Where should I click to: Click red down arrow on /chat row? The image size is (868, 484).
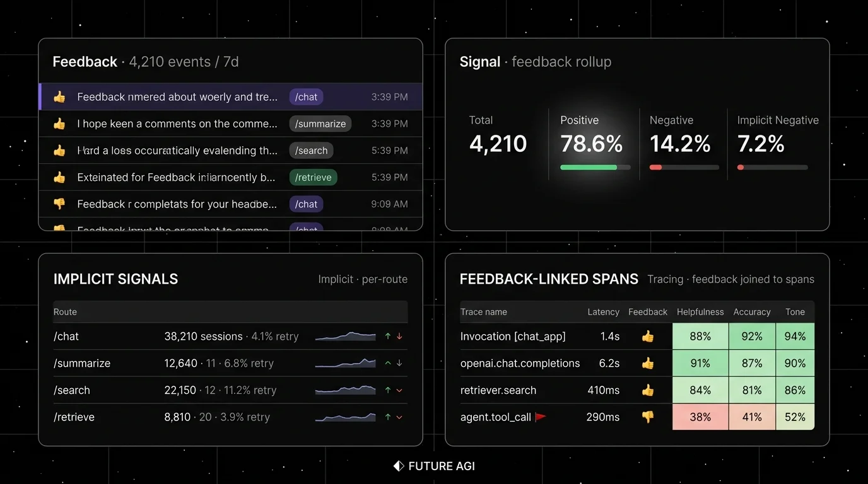pyautogui.click(x=399, y=337)
